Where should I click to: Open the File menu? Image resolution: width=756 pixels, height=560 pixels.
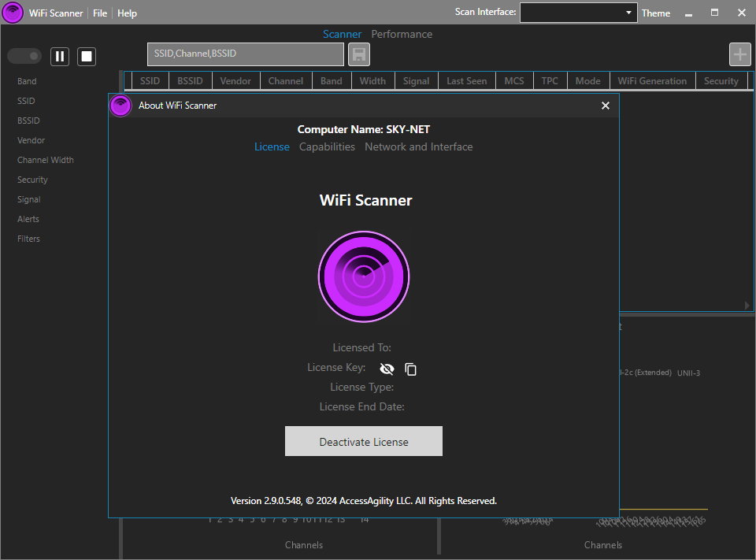tap(100, 13)
